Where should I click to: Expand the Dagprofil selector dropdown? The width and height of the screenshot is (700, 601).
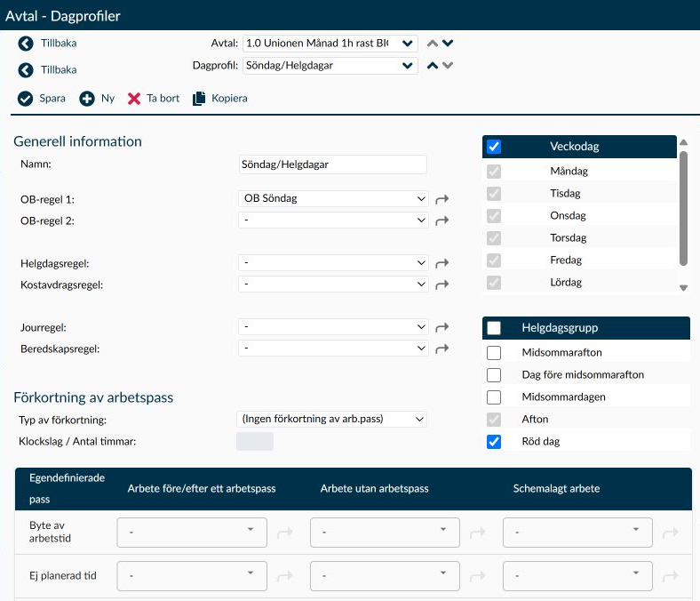click(x=330, y=66)
